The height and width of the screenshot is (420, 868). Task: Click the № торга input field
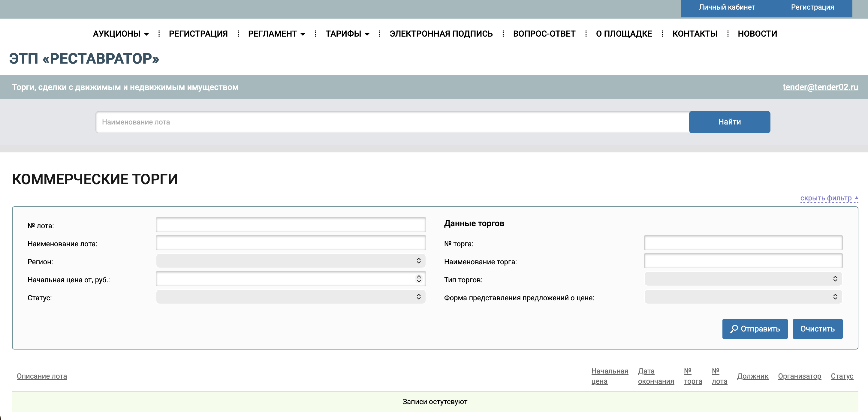click(x=743, y=243)
